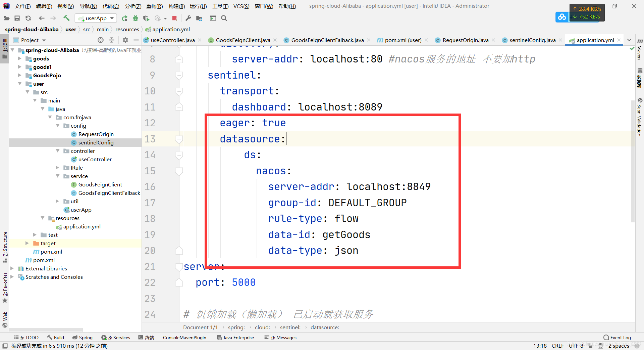Image resolution: width=644 pixels, height=350 pixels.
Task: Click the cloud drive icon at top right
Action: (562, 17)
